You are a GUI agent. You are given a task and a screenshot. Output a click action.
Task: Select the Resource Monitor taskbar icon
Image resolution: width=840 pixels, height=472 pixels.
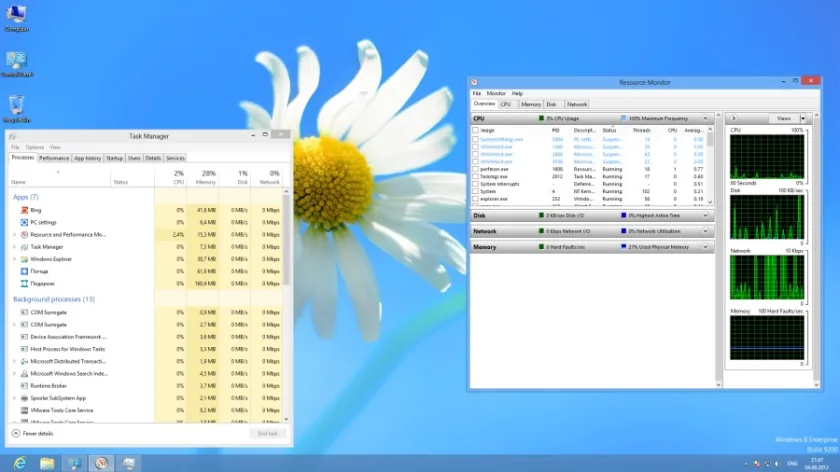[x=101, y=463]
